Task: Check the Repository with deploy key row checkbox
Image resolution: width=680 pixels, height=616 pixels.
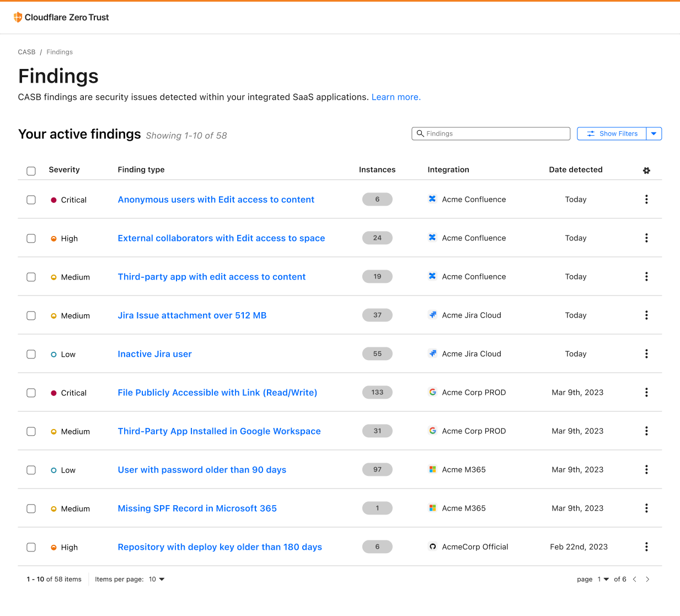Action: coord(31,547)
